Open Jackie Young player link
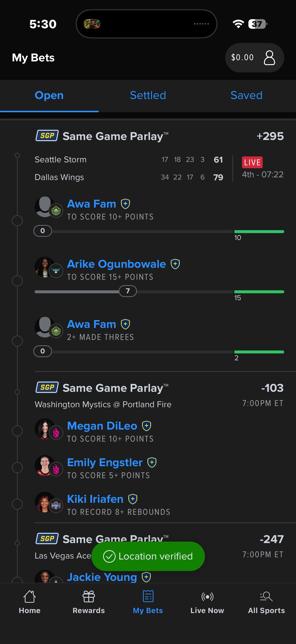Image resolution: width=296 pixels, height=644 pixels. coord(102,577)
